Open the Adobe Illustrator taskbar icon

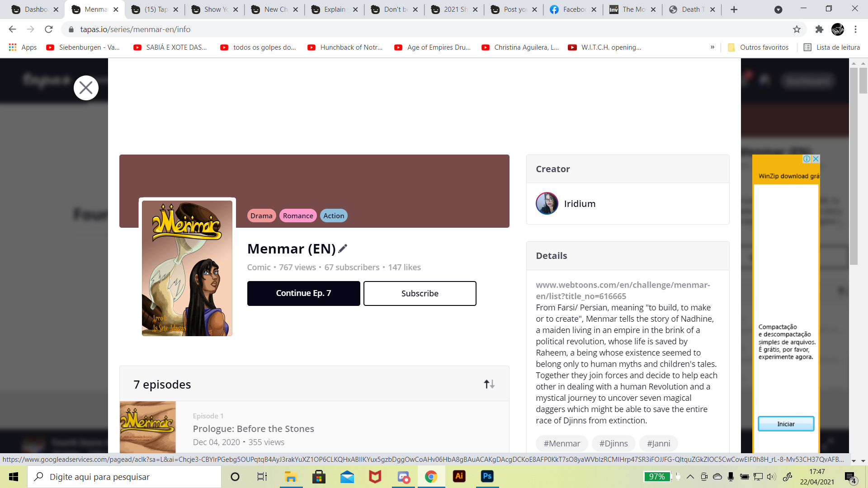tap(459, 476)
